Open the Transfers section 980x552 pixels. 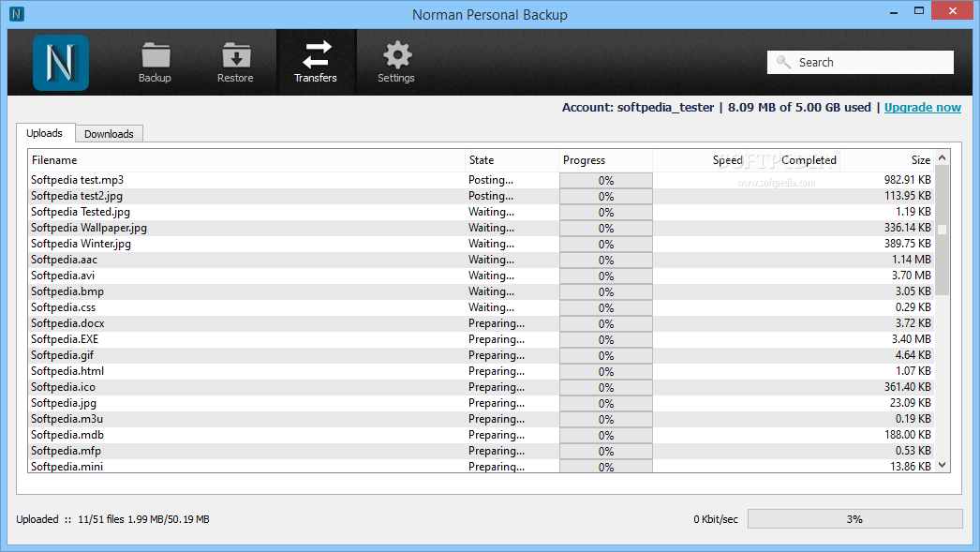(317, 63)
